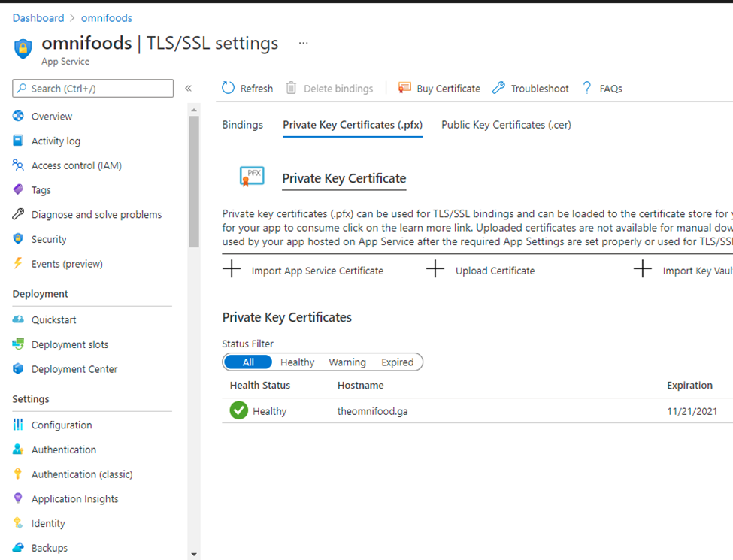Image resolution: width=733 pixels, height=560 pixels.
Task: Click the plus icon for Import Key Vault
Action: (642, 269)
